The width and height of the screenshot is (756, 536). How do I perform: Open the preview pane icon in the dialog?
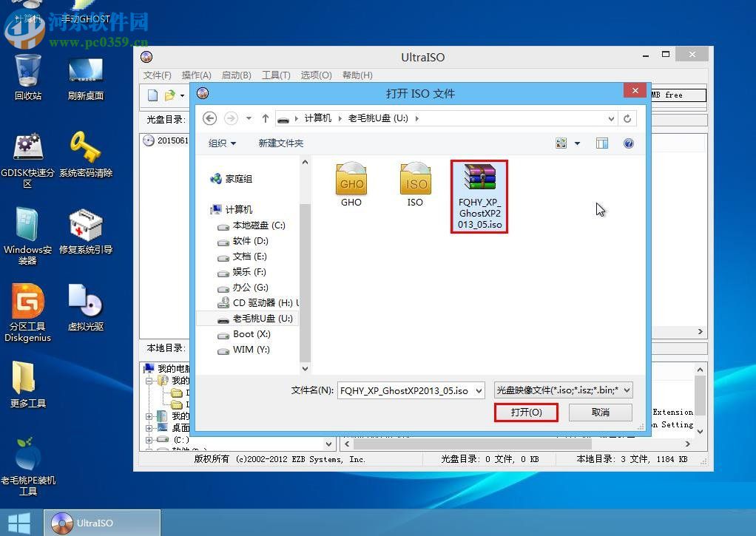point(601,143)
